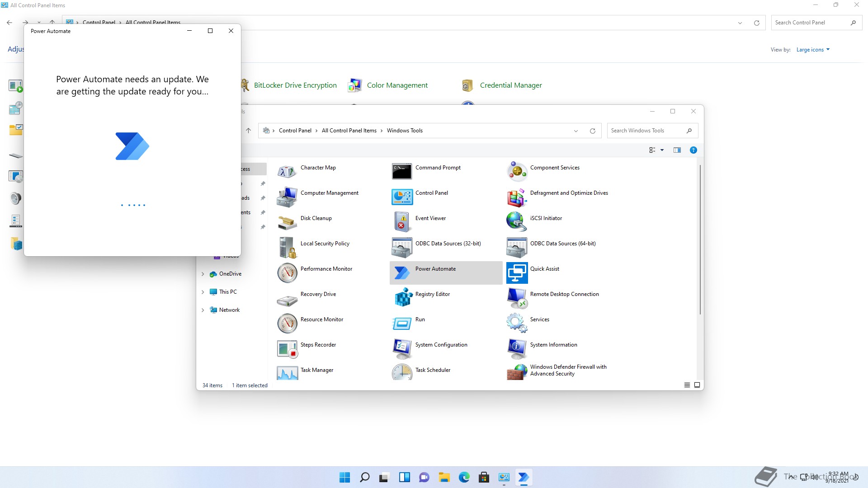Switch to large thumbnails view layout

coord(697,385)
